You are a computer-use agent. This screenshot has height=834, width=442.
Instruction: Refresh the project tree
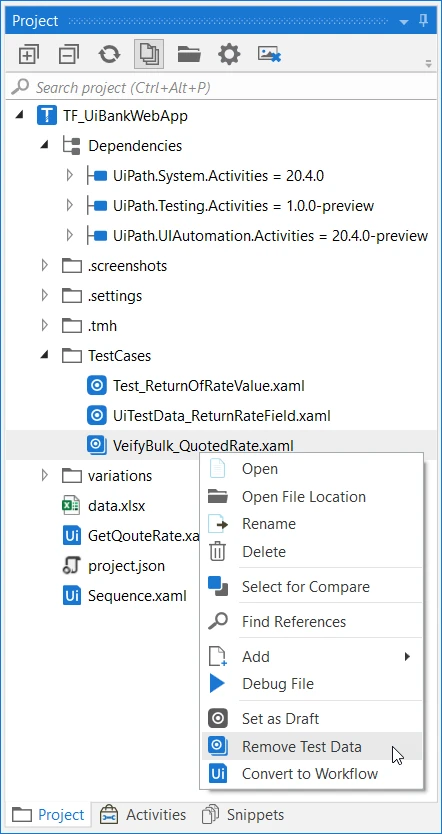point(109,54)
